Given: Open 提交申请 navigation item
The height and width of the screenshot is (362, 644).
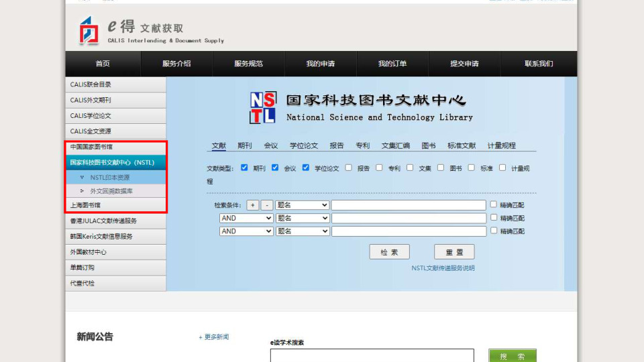Looking at the screenshot, I should click(464, 64).
